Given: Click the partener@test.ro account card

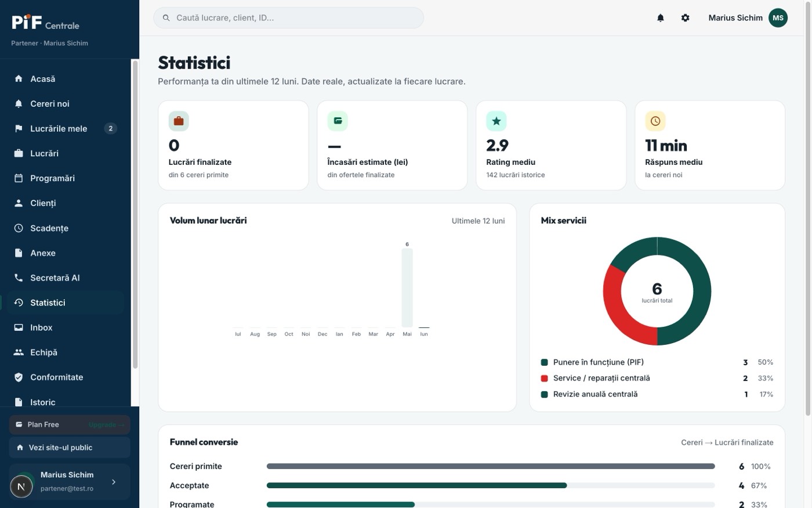Looking at the screenshot, I should (x=70, y=482).
